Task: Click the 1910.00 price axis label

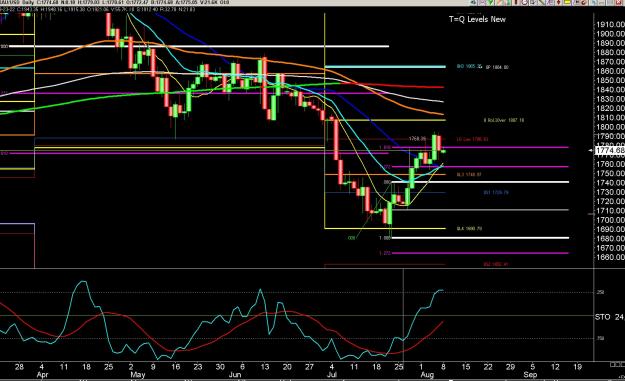Action: [x=610, y=24]
